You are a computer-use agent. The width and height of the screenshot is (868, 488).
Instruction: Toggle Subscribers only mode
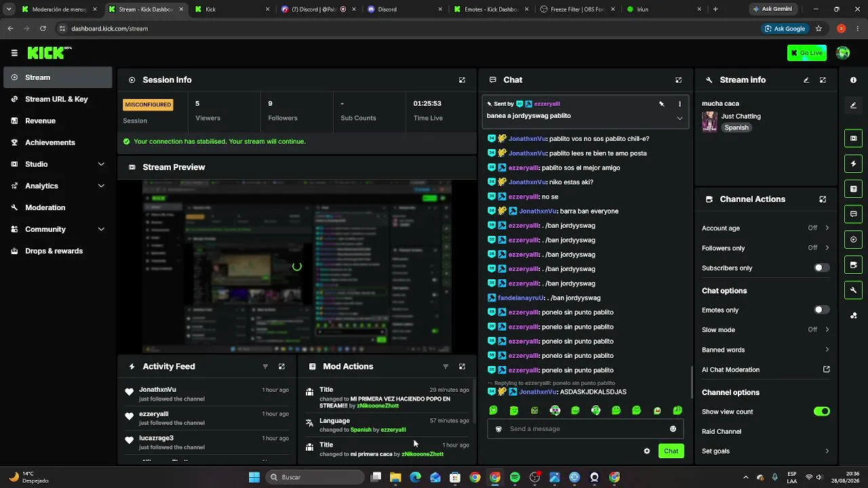(821, 268)
